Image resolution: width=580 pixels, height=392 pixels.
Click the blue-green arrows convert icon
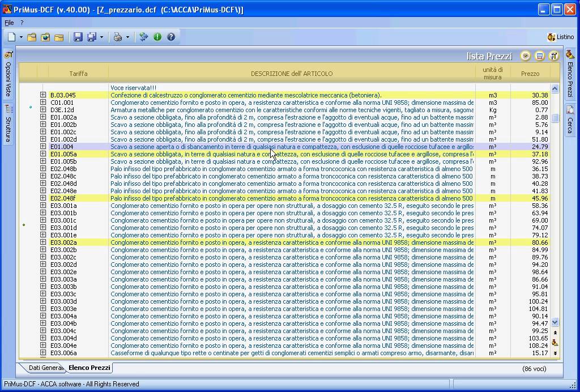tap(144, 37)
